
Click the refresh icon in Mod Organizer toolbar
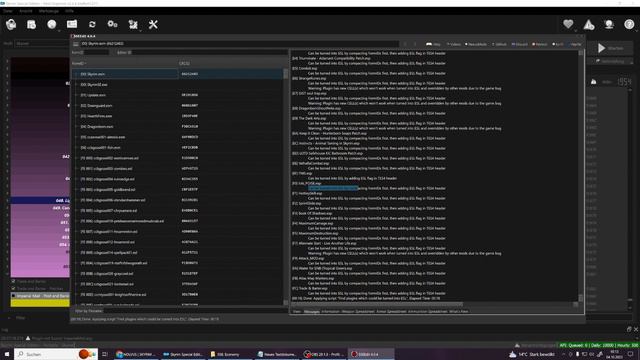(92, 24)
